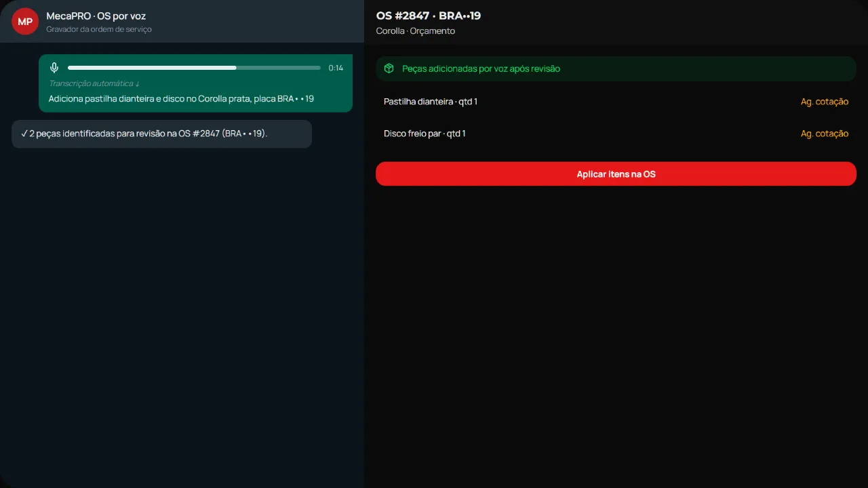Click the MecaPRO · OS por voz title
The image size is (868, 488).
(x=96, y=16)
